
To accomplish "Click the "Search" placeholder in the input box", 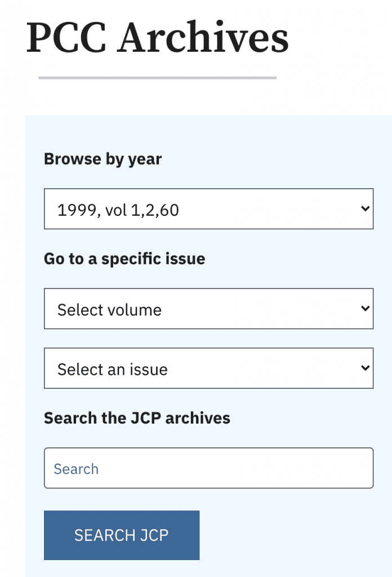I will pyautogui.click(x=76, y=469).
